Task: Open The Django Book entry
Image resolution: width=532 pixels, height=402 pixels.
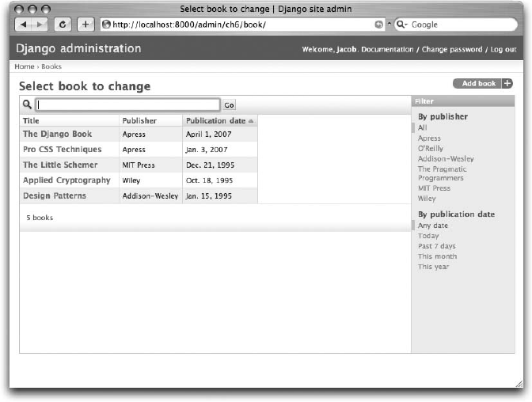Action: click(x=57, y=134)
